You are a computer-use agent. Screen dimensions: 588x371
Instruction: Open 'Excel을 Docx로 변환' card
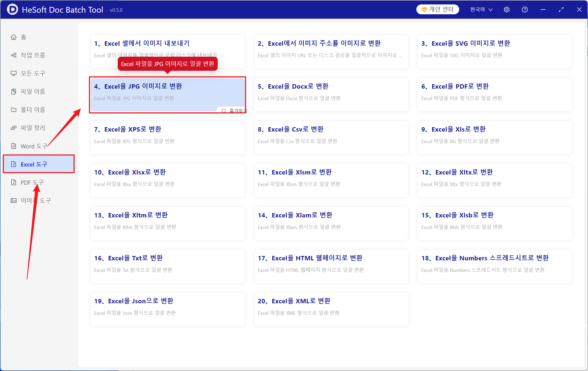coord(331,95)
